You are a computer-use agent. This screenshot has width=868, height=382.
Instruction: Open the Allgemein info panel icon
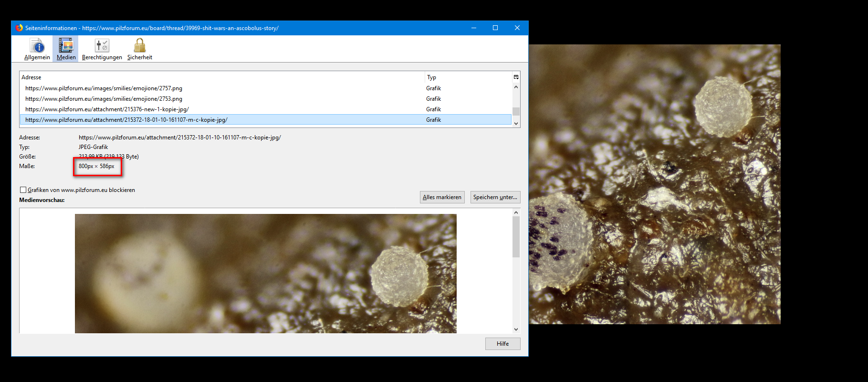(x=37, y=46)
